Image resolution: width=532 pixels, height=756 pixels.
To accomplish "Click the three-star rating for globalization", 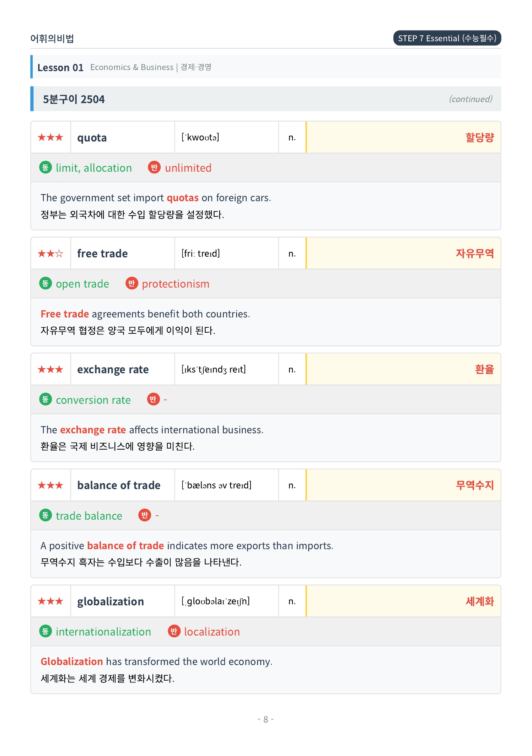I will pyautogui.click(x=50, y=601).
